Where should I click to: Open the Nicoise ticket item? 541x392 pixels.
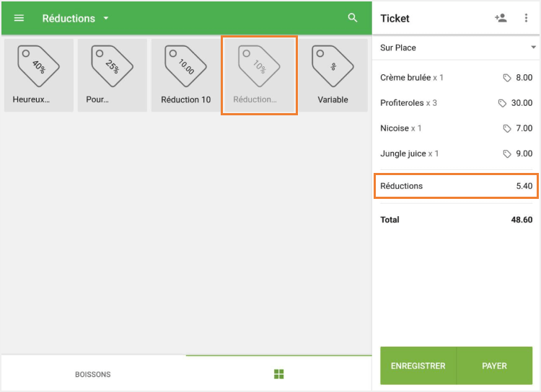tap(456, 128)
